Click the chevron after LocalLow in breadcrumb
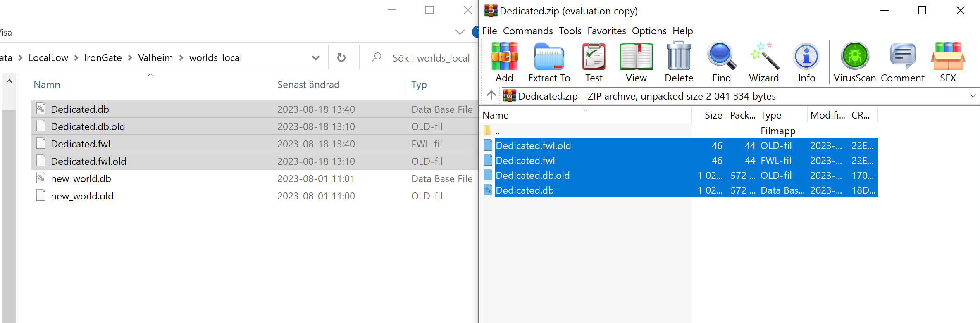The image size is (980, 323). point(76,58)
